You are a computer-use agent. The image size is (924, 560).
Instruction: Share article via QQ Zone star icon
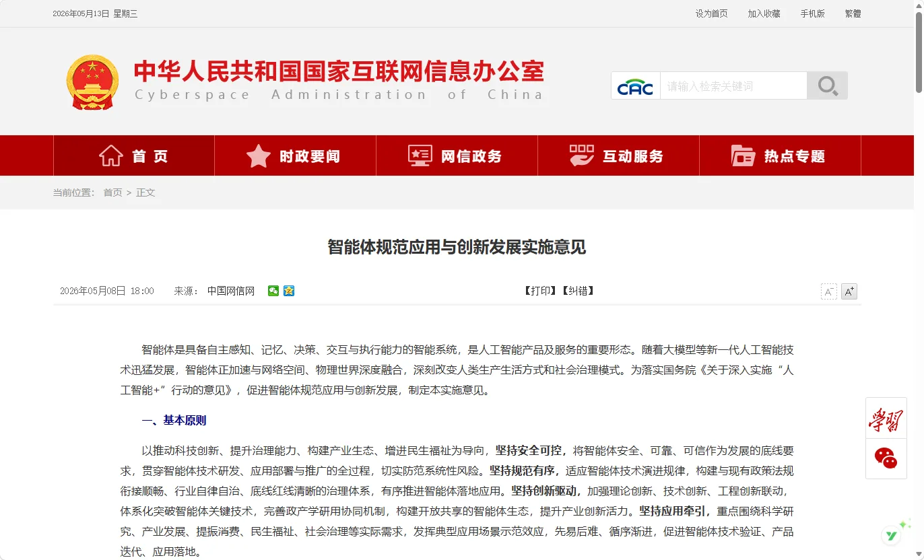[289, 291]
